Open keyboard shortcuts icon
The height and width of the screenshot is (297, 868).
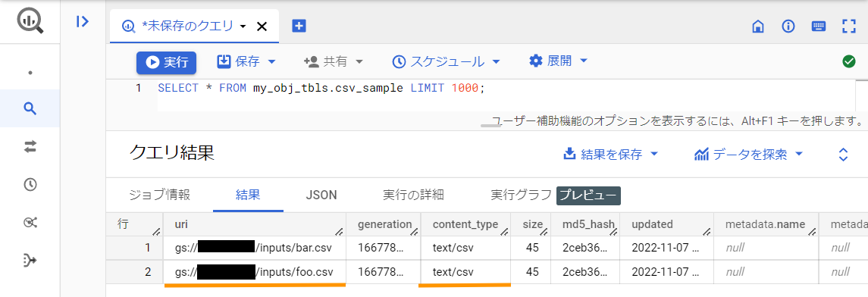click(819, 26)
